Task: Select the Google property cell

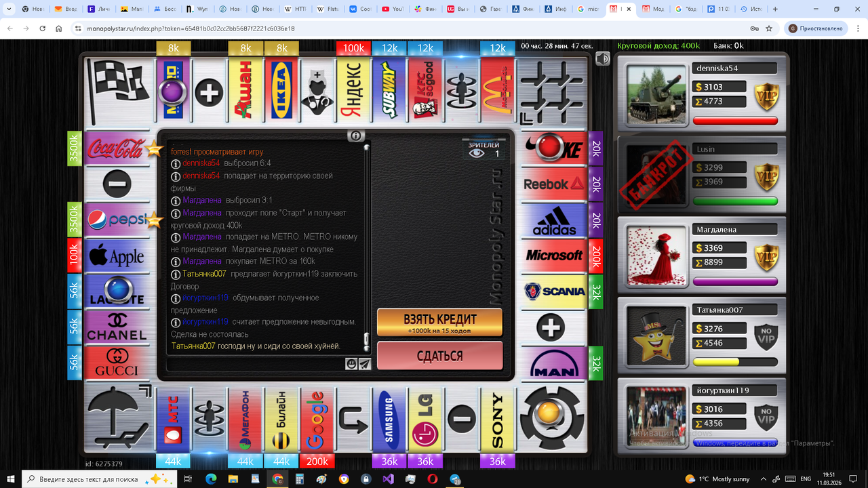Action: [317, 419]
